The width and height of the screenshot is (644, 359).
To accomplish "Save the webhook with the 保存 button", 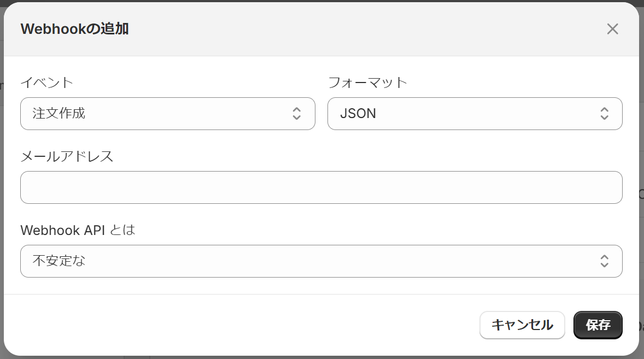I will pyautogui.click(x=598, y=325).
